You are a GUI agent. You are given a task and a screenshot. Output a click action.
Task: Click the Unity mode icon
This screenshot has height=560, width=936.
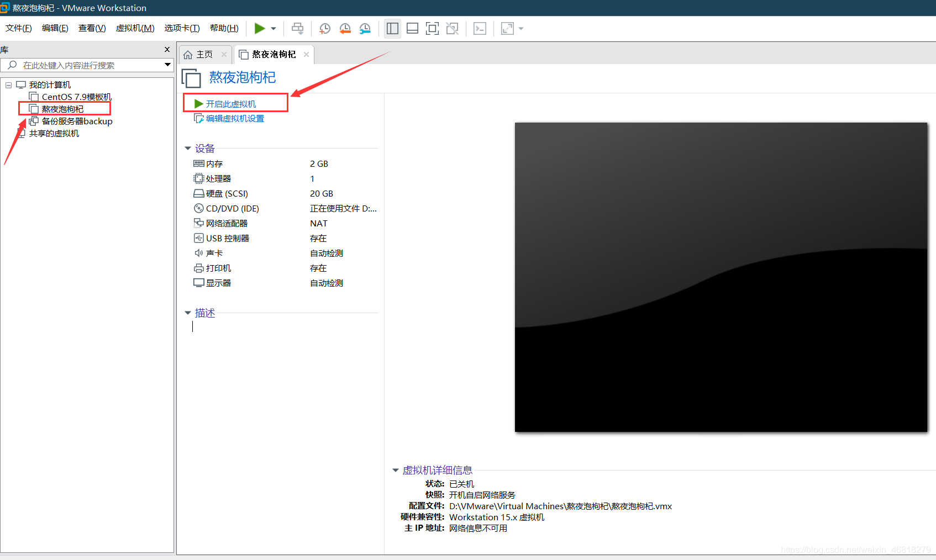tap(452, 28)
